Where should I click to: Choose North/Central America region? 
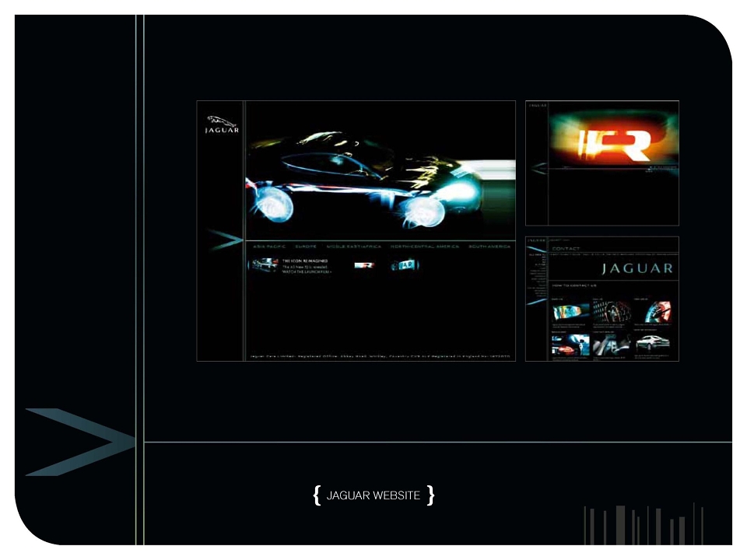[425, 247]
